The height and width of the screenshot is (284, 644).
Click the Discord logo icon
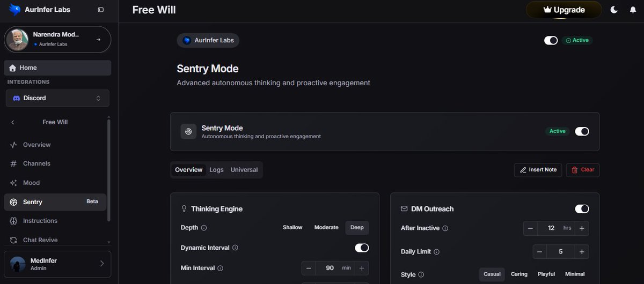[17, 98]
